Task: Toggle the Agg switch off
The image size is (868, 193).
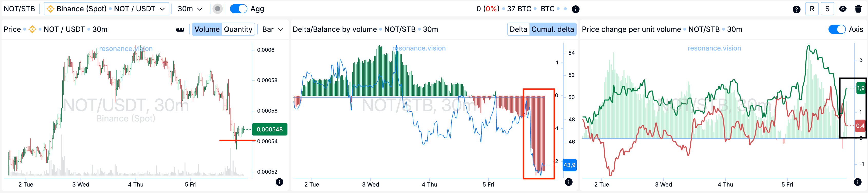Action: coord(238,9)
